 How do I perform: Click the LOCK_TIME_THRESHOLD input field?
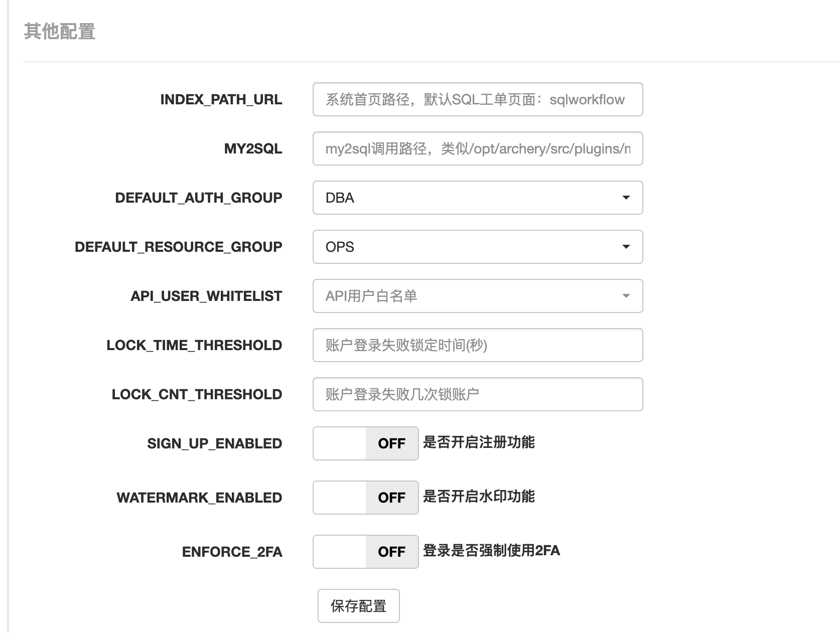click(x=477, y=345)
